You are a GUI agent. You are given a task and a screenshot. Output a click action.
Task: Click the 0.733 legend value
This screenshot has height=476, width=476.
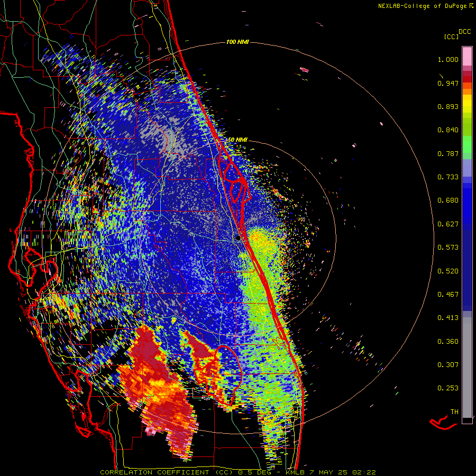(x=448, y=177)
